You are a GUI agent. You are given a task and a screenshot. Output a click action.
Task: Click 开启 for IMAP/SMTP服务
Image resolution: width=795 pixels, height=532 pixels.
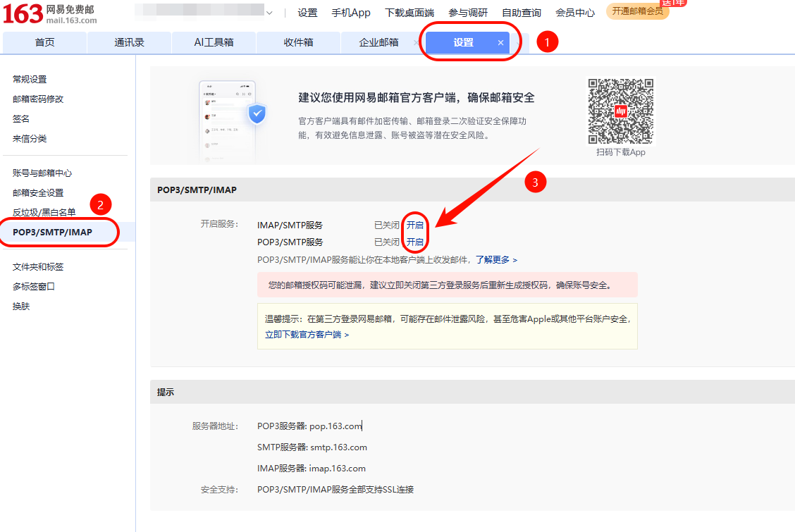pos(414,225)
